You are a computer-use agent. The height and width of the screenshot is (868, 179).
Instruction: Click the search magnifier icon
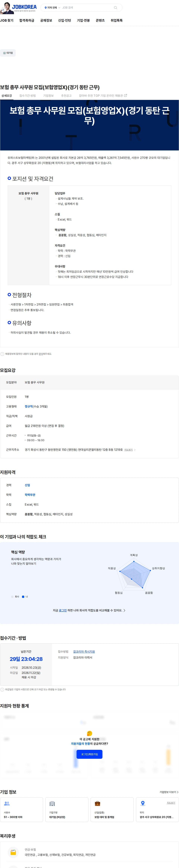coord(115,7)
